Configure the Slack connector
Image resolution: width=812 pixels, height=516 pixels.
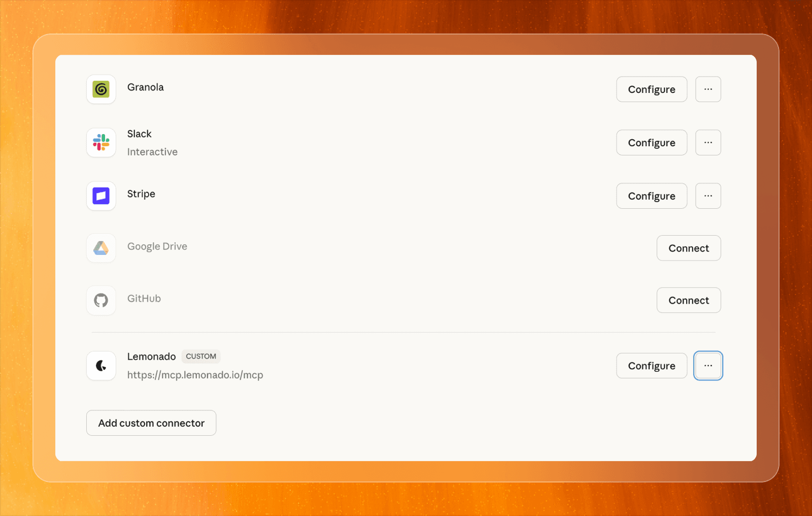tap(652, 143)
